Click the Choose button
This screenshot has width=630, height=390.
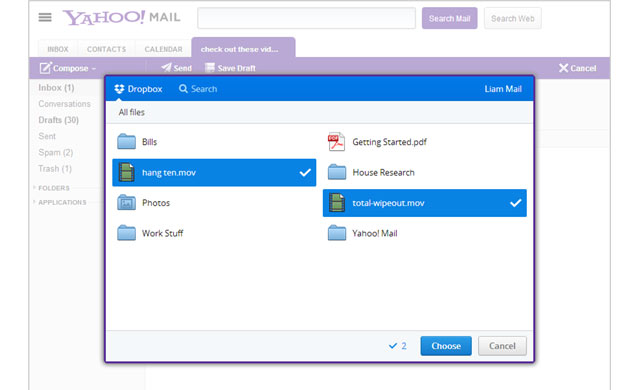tap(446, 346)
